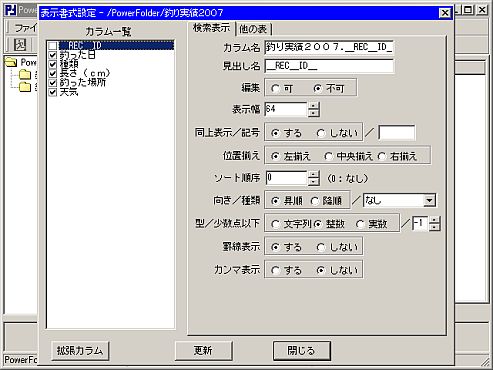
Task: Select 降順 sort direction
Action: tap(315, 201)
